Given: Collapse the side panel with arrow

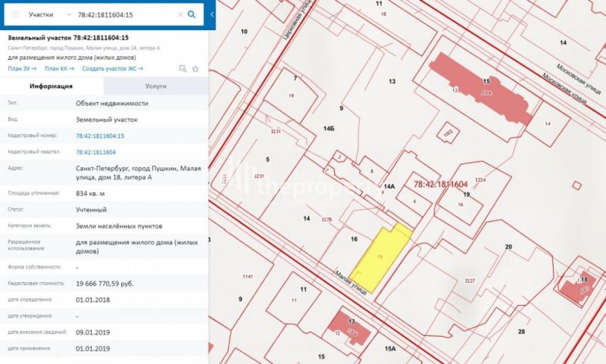Looking at the screenshot, I should (212, 14).
